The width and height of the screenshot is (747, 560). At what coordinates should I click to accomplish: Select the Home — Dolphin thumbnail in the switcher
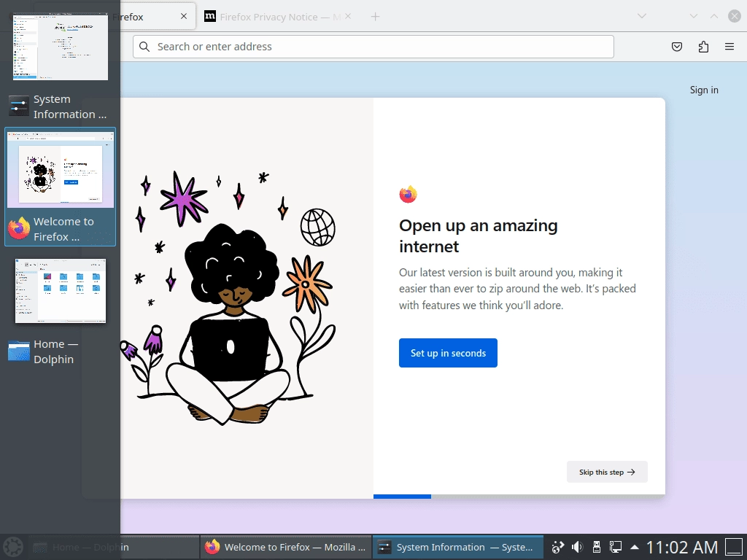coord(61,291)
